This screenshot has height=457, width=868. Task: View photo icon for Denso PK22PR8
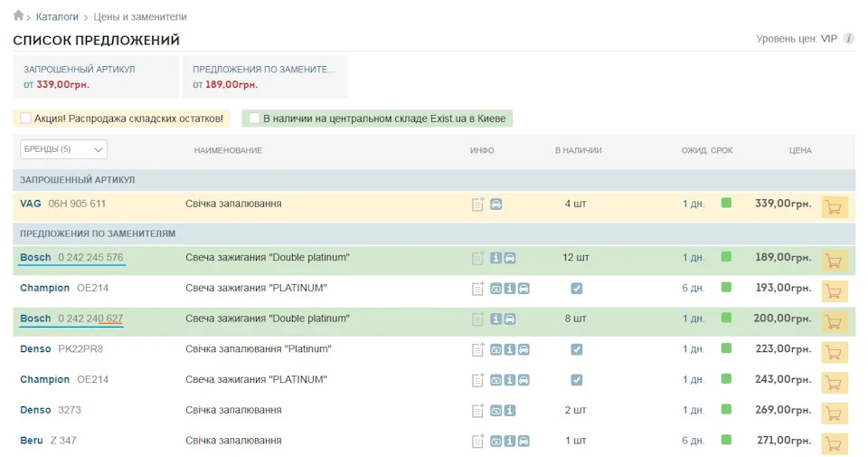[496, 349]
